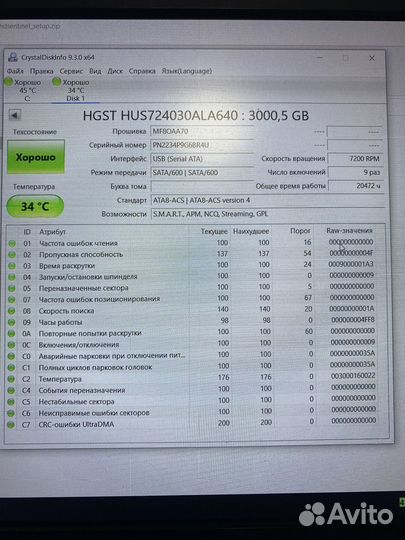
Task: Click the Атрибут column header
Action: (52, 232)
